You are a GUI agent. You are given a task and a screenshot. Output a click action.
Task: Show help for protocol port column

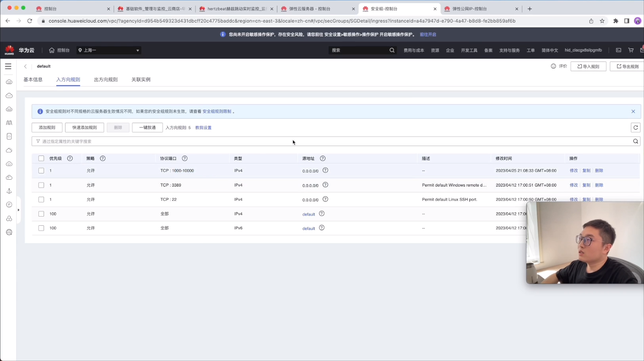click(185, 158)
